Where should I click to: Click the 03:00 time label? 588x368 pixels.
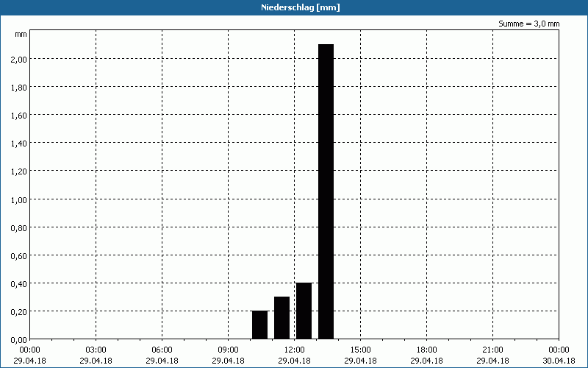point(96,350)
